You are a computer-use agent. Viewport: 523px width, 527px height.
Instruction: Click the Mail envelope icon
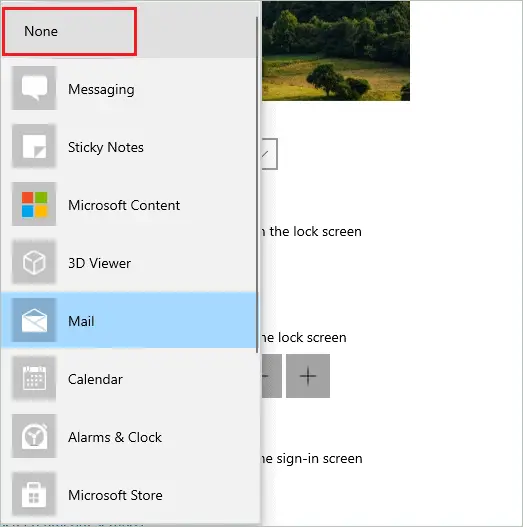pyautogui.click(x=34, y=320)
